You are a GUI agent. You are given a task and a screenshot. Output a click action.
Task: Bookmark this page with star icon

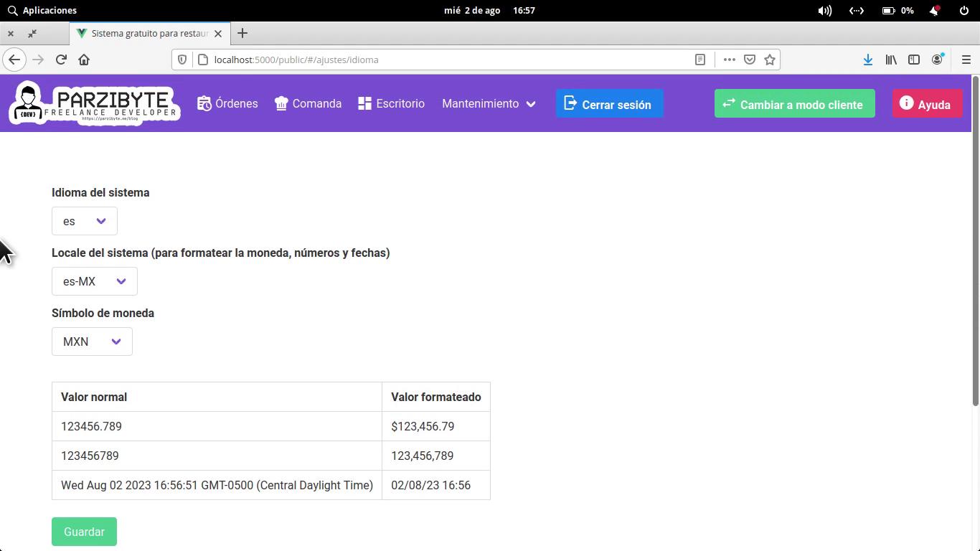tap(770, 60)
